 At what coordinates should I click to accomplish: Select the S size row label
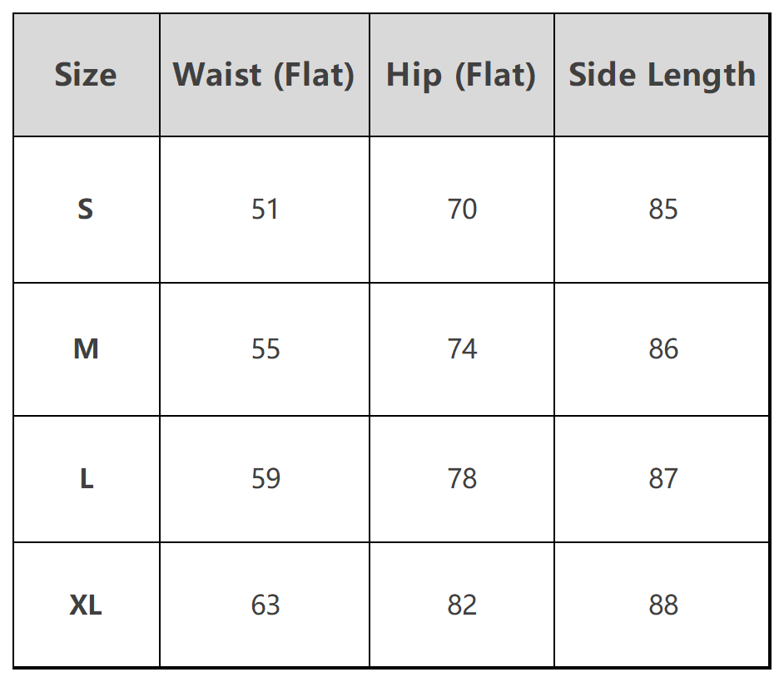pos(86,209)
